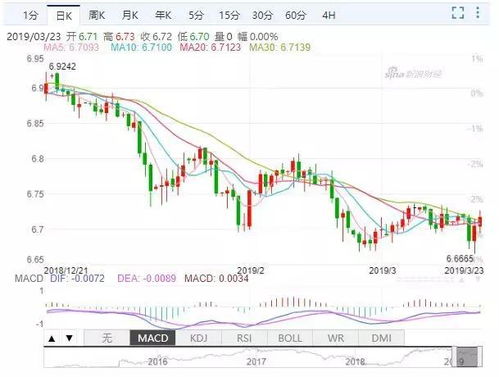This screenshot has width=499, height=377.
Task: Click the 6.6665 low price label
Action: coord(460,258)
